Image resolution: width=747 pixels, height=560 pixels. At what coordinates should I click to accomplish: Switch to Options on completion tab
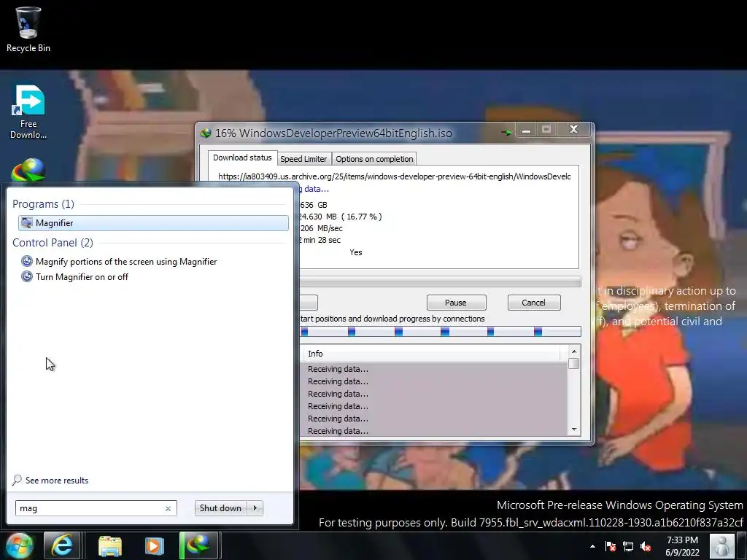374,159
